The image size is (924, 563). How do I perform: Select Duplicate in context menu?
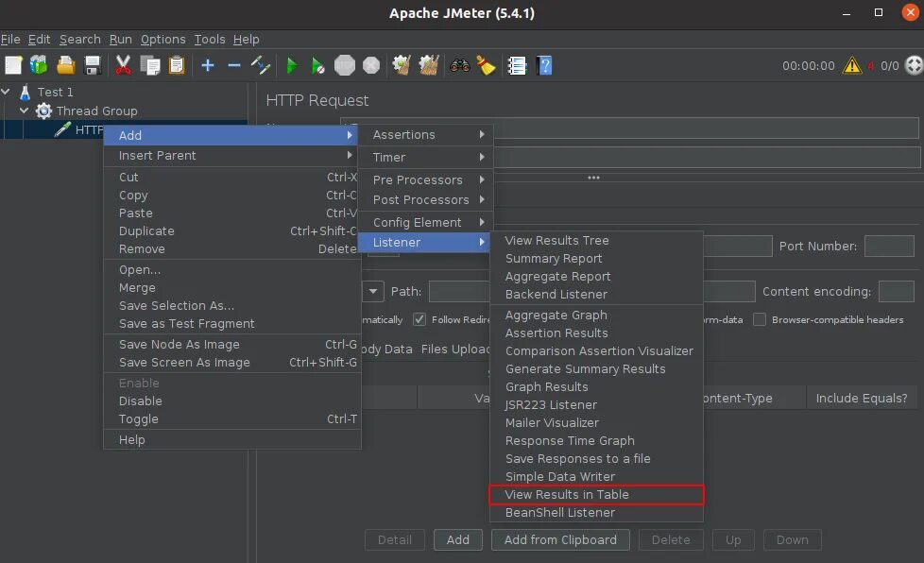point(232,230)
